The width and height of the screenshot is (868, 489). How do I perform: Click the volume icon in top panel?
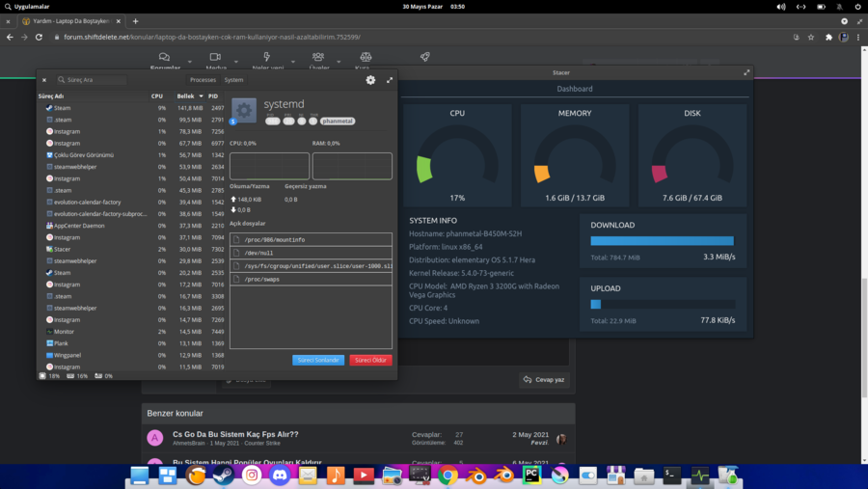tap(781, 7)
